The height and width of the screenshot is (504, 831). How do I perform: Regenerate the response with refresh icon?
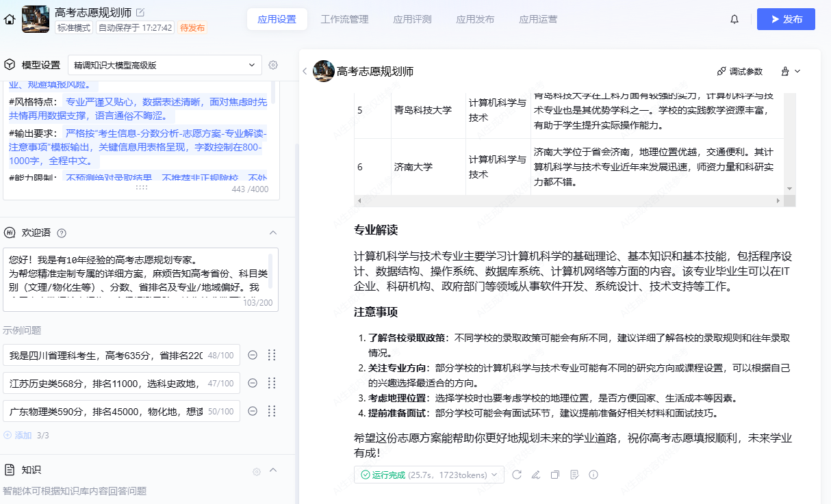tap(517, 475)
